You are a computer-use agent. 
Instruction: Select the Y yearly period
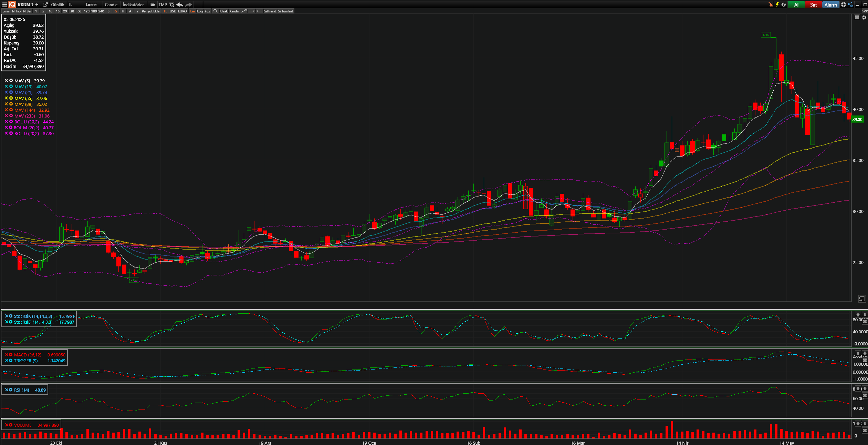(137, 11)
